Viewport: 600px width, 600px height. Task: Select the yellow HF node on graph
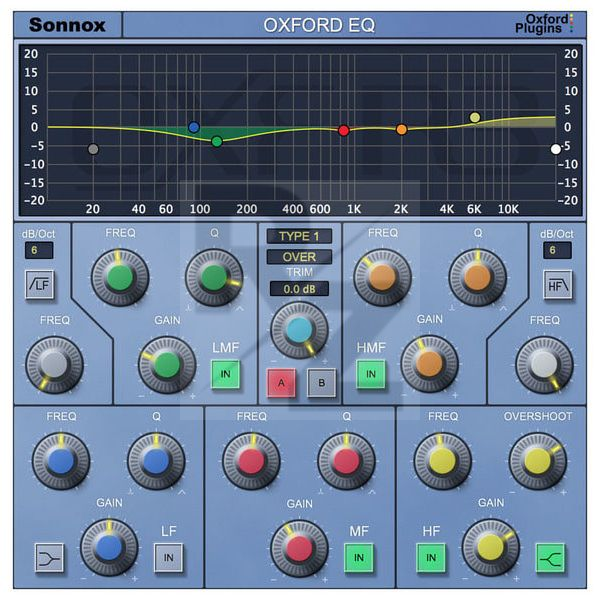click(475, 117)
